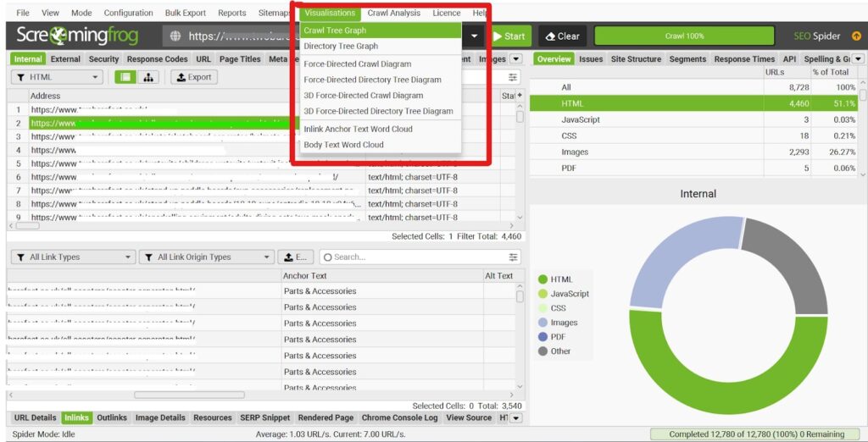This screenshot has width=868, height=442.
Task: Open the Rendered Page bottom tab
Action: click(325, 418)
